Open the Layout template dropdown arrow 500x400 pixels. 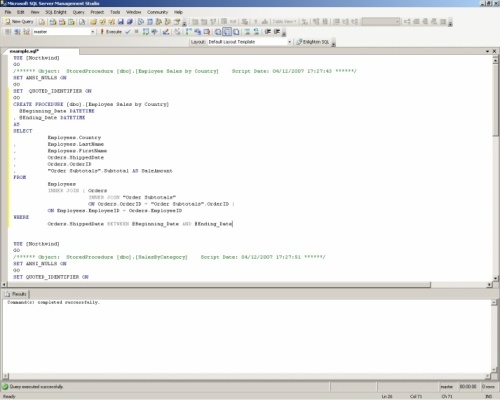289,42
